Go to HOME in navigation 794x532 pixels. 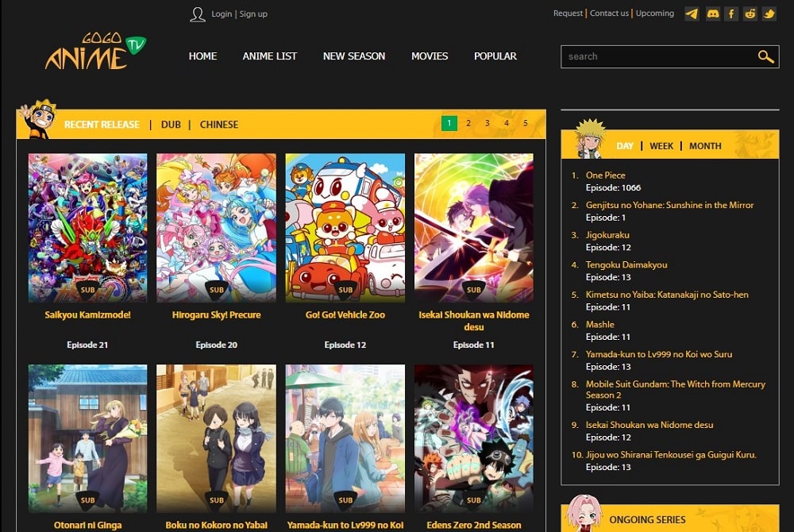point(202,56)
